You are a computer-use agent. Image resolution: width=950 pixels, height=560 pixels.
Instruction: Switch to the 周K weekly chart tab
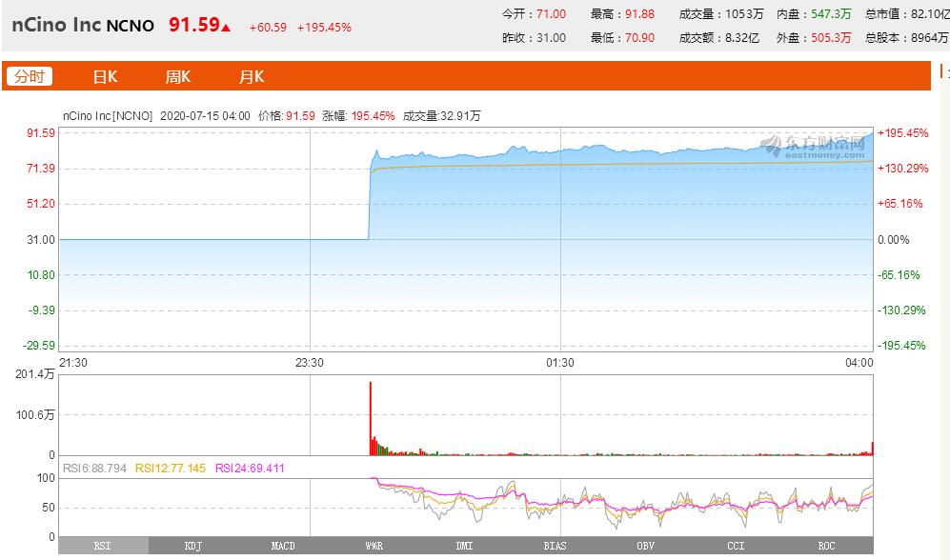pos(178,77)
